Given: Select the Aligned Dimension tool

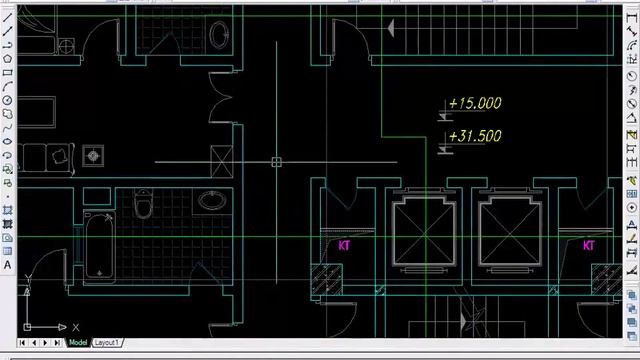Looking at the screenshot, I should pos(632,31).
